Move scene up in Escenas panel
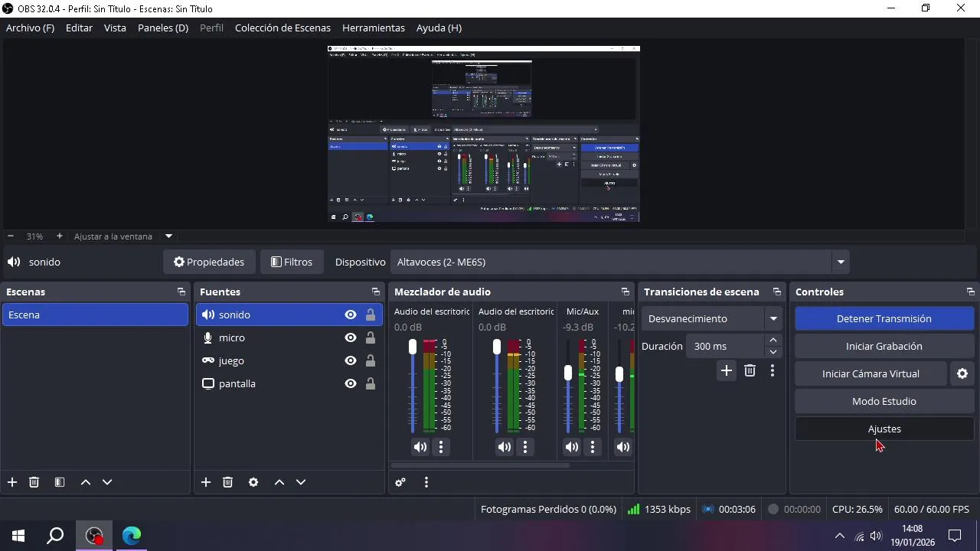The width and height of the screenshot is (980, 551). click(86, 482)
